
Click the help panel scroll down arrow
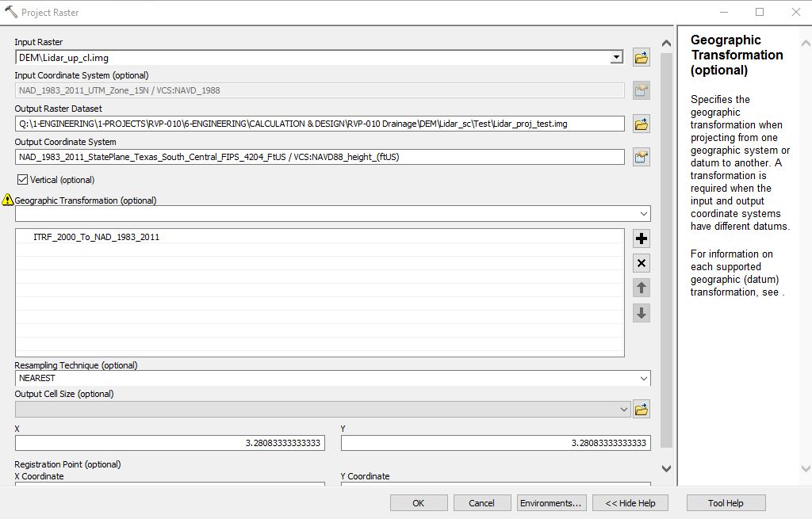pos(806,468)
